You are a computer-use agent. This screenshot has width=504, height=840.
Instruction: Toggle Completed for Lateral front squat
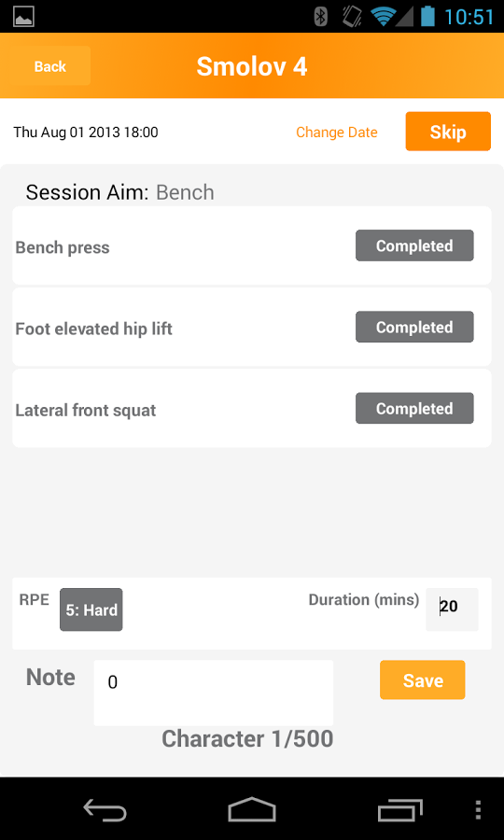(x=414, y=408)
